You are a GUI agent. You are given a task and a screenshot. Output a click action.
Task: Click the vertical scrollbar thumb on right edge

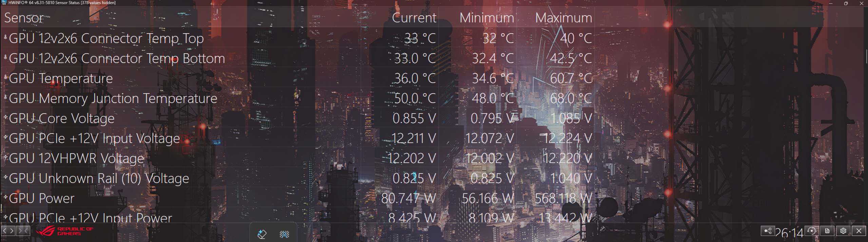867,56
